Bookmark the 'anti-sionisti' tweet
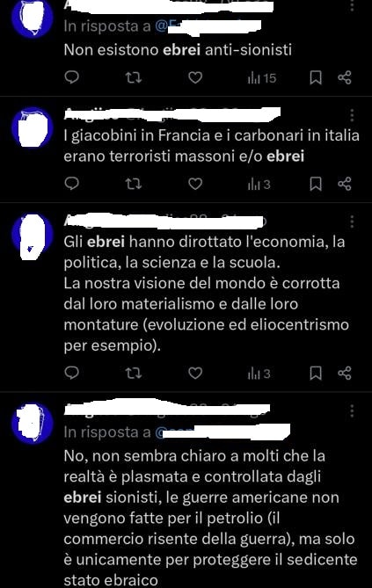Viewport: 372px width, 588px height. pos(316,77)
